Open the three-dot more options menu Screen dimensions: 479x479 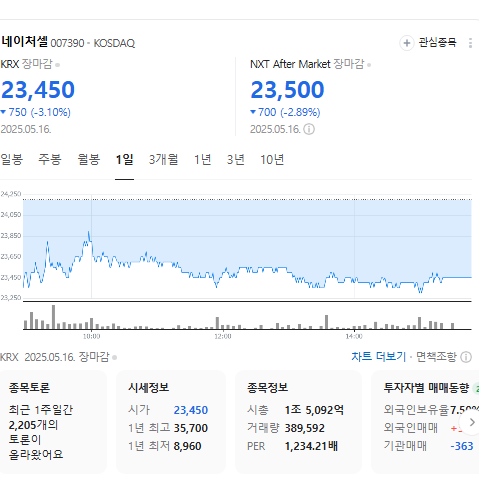click(470, 43)
